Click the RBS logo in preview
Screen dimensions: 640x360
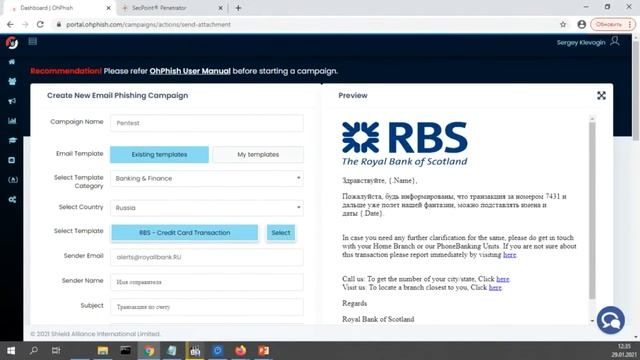404,144
